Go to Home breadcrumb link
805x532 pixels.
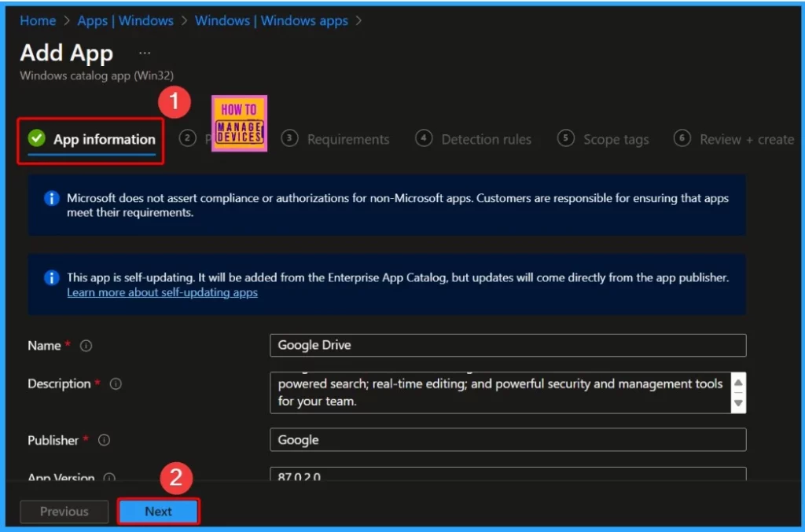(38, 20)
